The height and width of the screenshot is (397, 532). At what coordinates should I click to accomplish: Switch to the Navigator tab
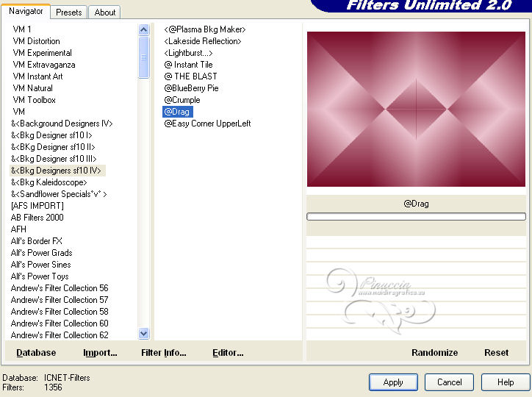(26, 11)
